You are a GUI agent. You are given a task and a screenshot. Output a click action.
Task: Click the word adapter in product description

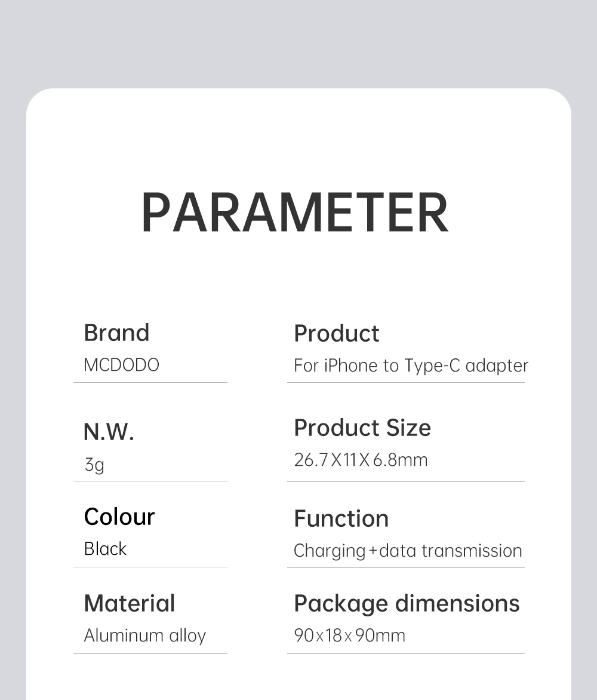pyautogui.click(x=497, y=366)
